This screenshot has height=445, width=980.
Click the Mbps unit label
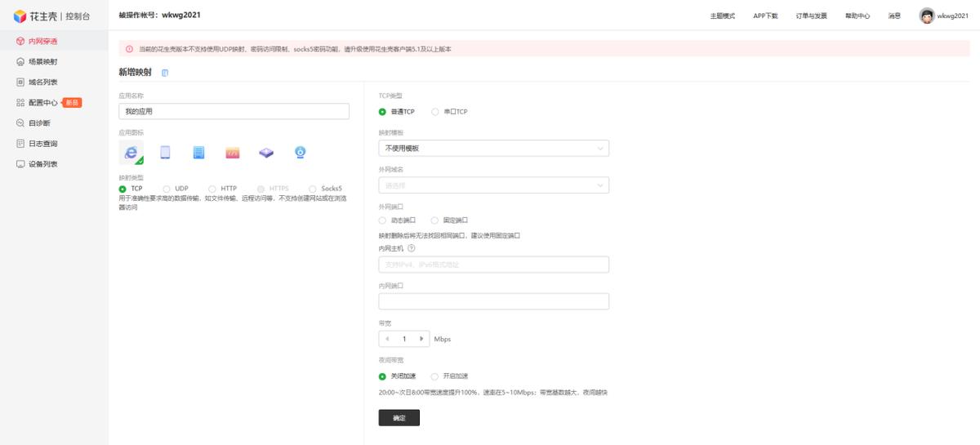pyautogui.click(x=442, y=339)
